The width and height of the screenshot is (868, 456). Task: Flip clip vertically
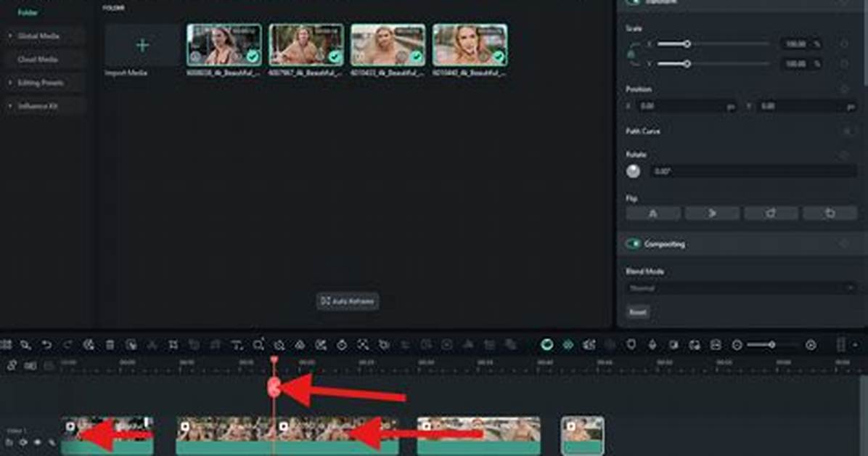pos(713,213)
